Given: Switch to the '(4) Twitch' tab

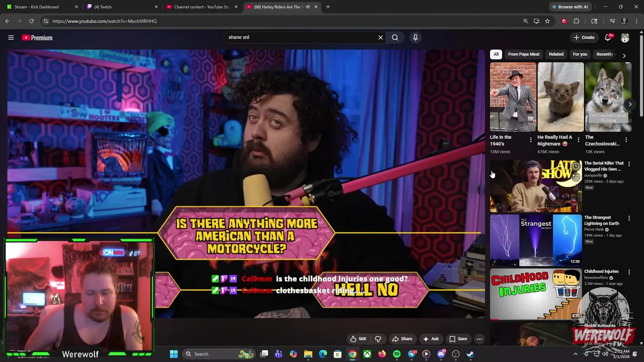Looking at the screenshot, I should (x=122, y=7).
